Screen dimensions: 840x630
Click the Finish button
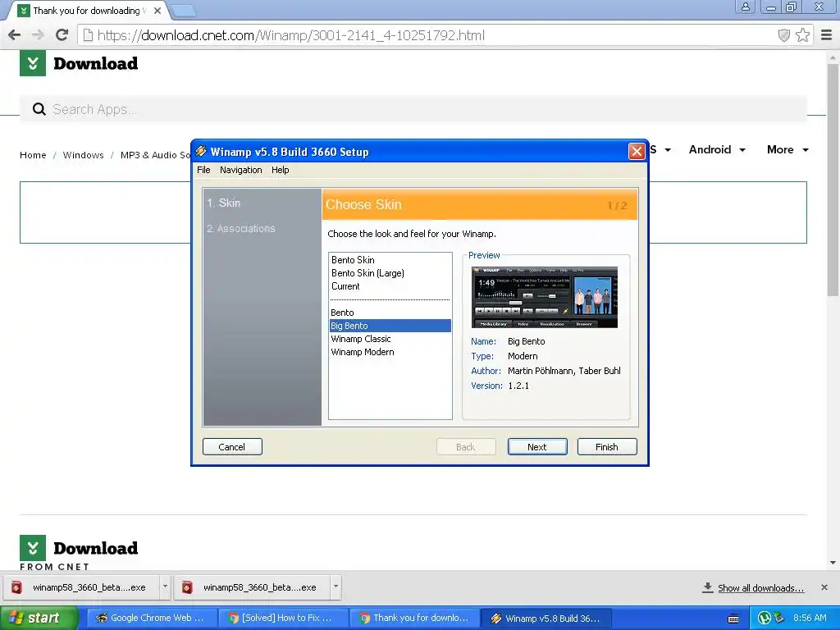click(x=607, y=447)
